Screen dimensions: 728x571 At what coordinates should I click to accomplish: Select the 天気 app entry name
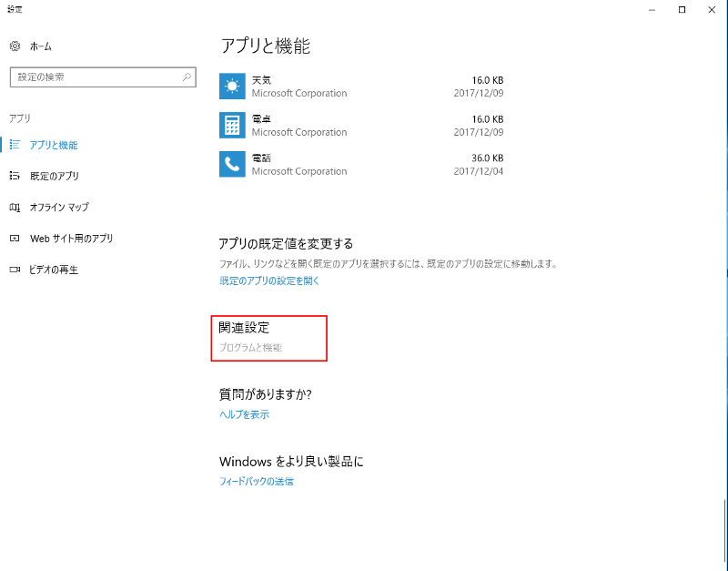pyautogui.click(x=261, y=80)
